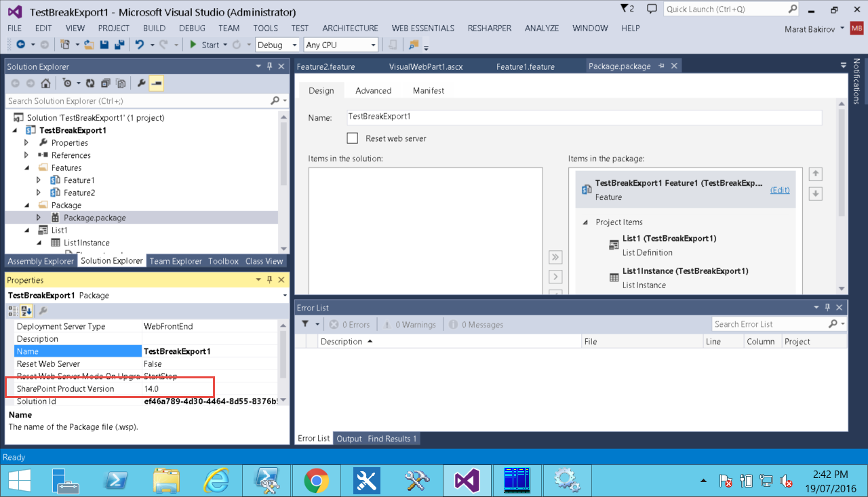Click the wrench Properties icon in Solution Explorer
Screen dimensions: 868x497
coord(141,83)
